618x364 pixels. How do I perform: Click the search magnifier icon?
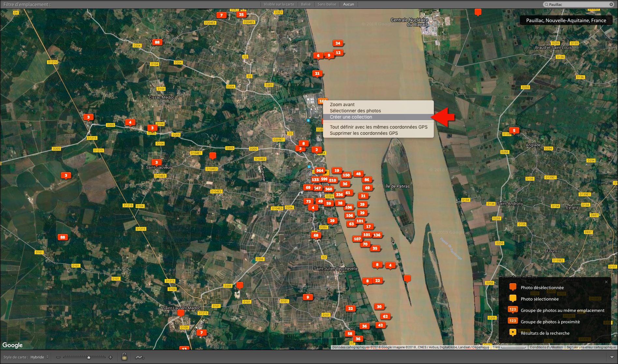(x=546, y=4)
